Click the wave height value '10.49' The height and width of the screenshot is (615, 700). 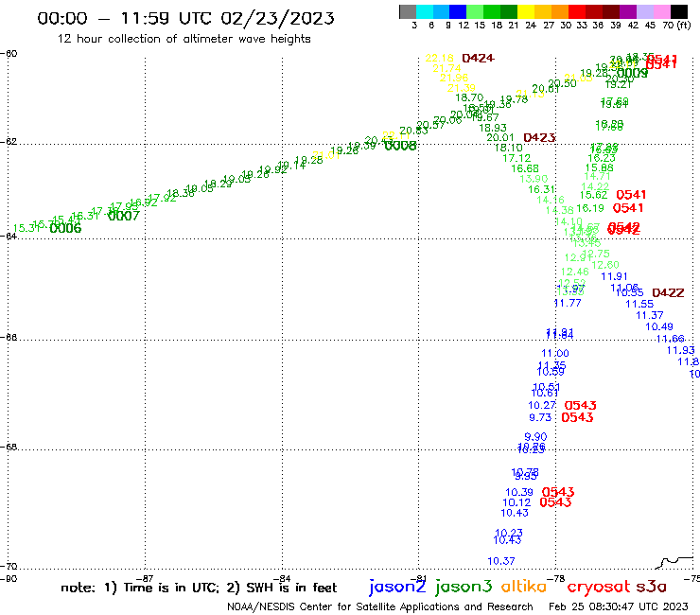659,327
